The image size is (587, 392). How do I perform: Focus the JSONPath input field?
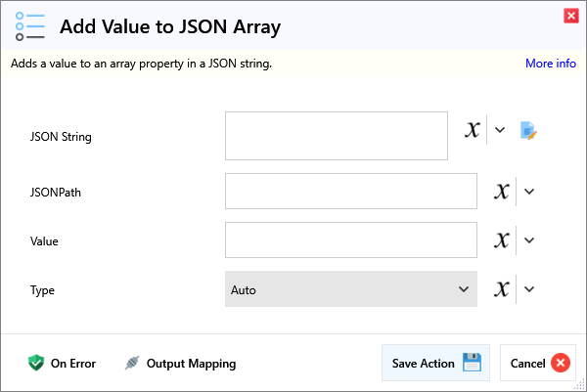pyautogui.click(x=350, y=192)
